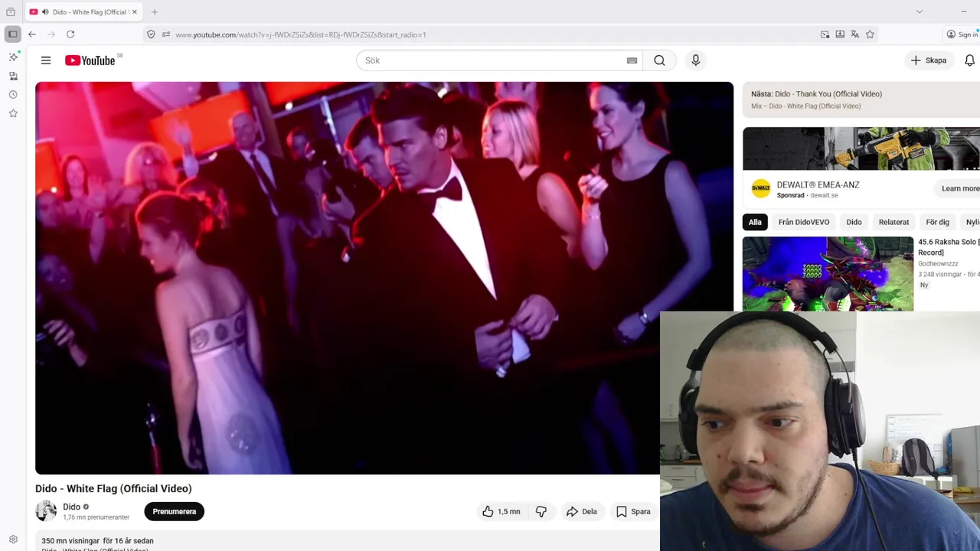Click the address bar URL

pos(301,34)
